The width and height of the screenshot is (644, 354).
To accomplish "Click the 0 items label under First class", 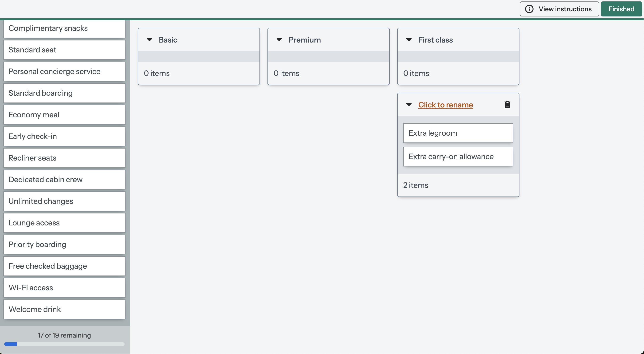I will 416,74.
